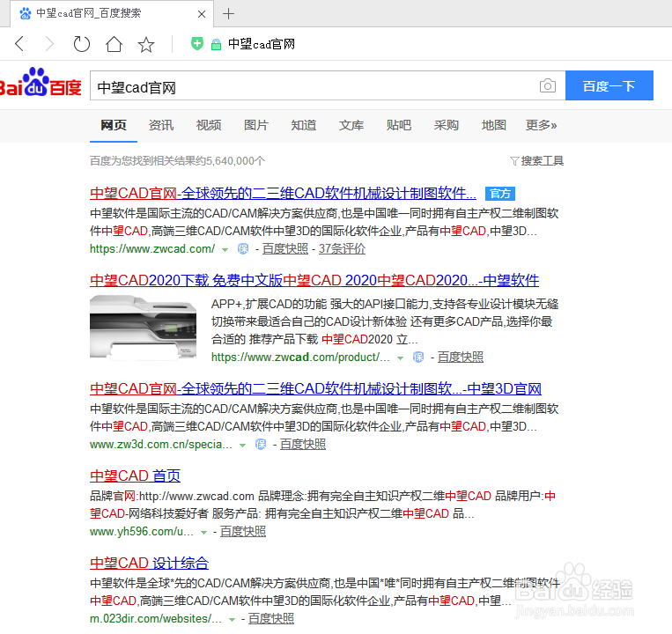Click the browser address bar text
This screenshot has width=672, height=634.
262,44
